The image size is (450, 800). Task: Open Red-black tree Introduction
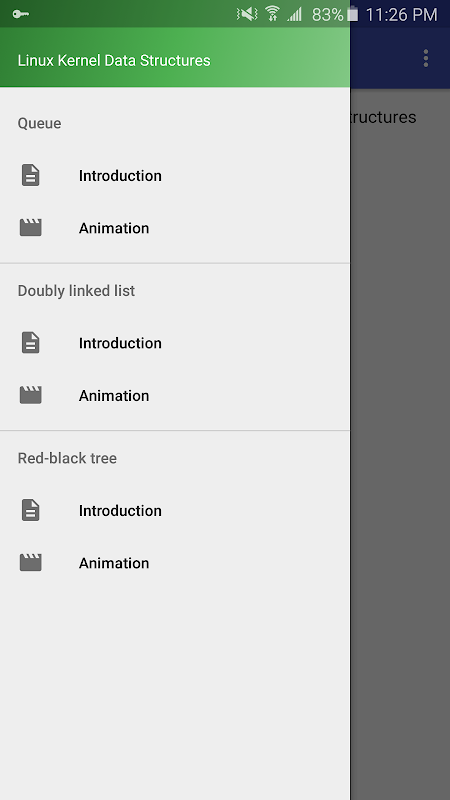click(x=175, y=510)
